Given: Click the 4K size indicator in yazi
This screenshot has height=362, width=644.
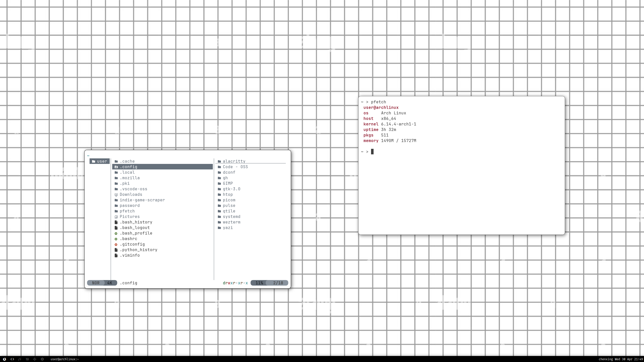Looking at the screenshot, I should 110,283.
